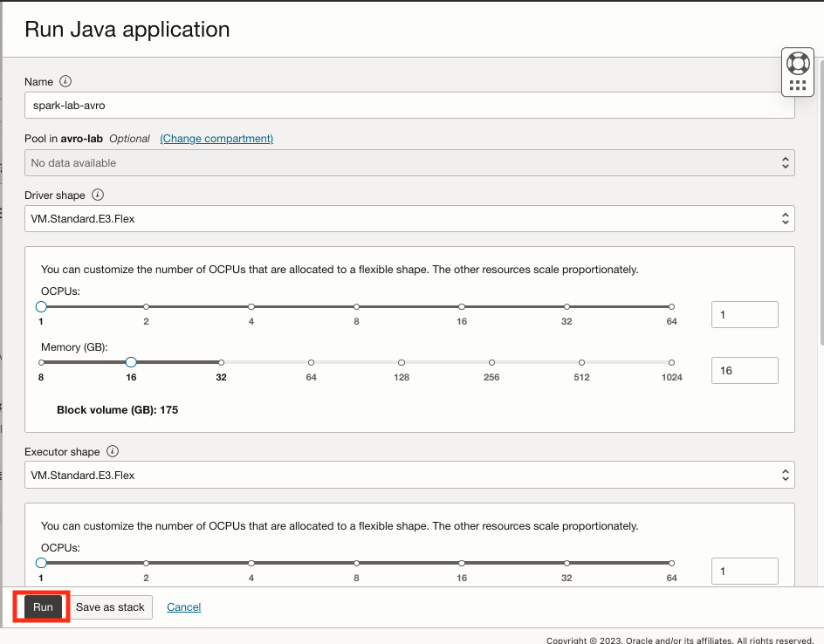Screen dimensions: 824x644
Task: Set driver Memory slider to 64
Action: tap(311, 362)
